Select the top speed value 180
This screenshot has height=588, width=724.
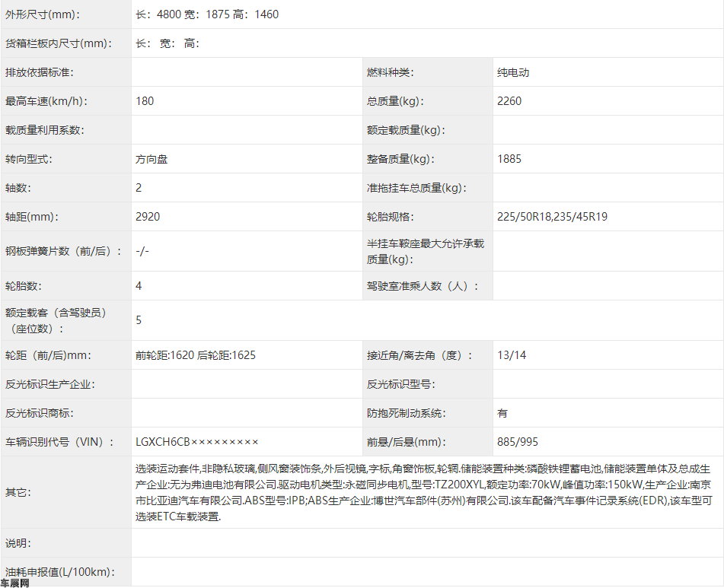click(x=145, y=101)
